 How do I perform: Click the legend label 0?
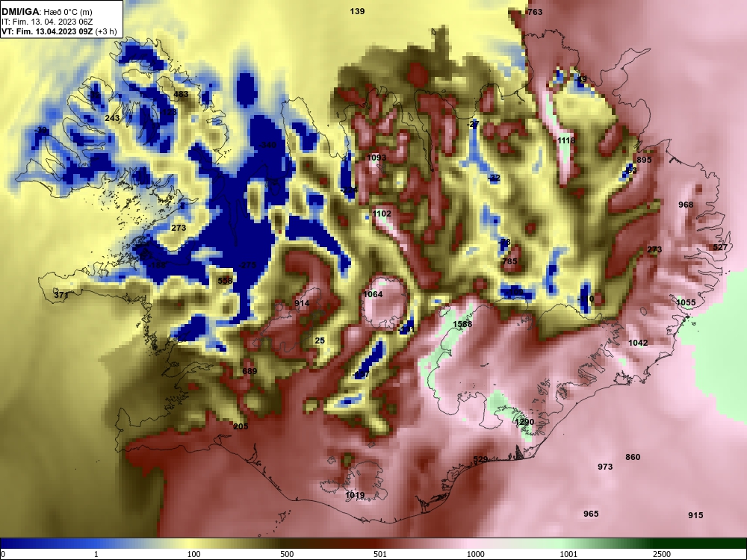click(3, 554)
